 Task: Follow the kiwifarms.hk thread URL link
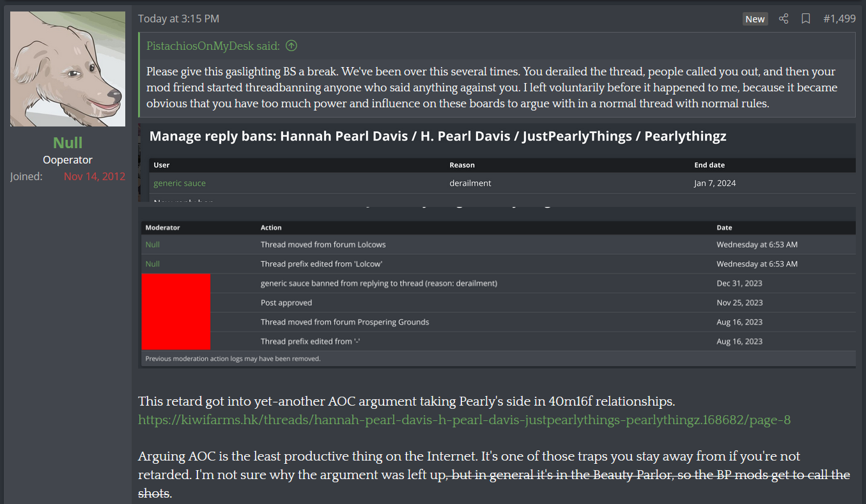click(x=464, y=420)
